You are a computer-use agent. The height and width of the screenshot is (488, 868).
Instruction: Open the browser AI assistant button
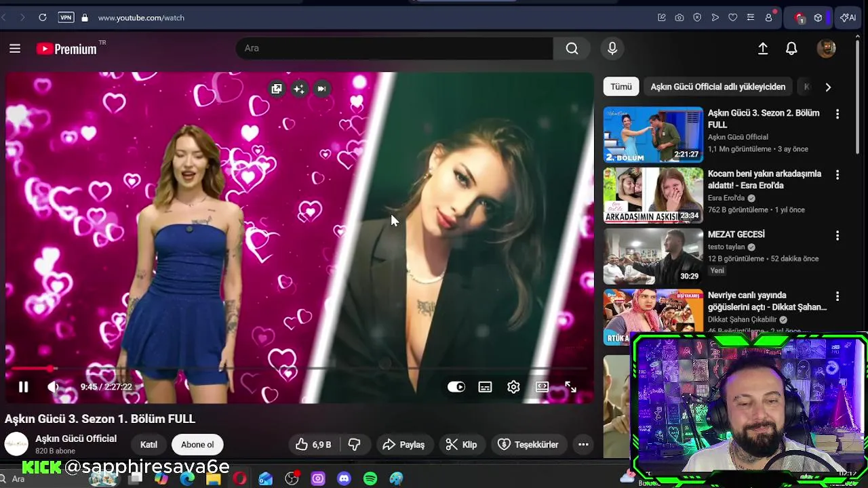(x=848, y=18)
